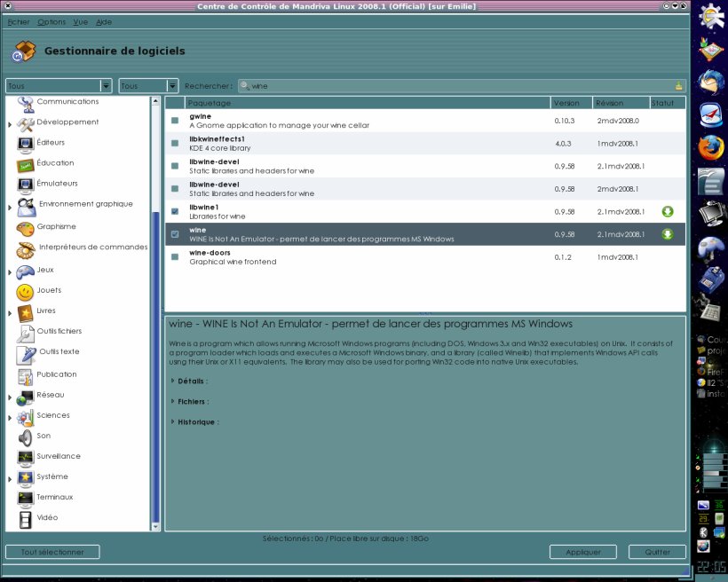Open the Son speaker icon
The height and width of the screenshot is (582, 728).
point(25,437)
